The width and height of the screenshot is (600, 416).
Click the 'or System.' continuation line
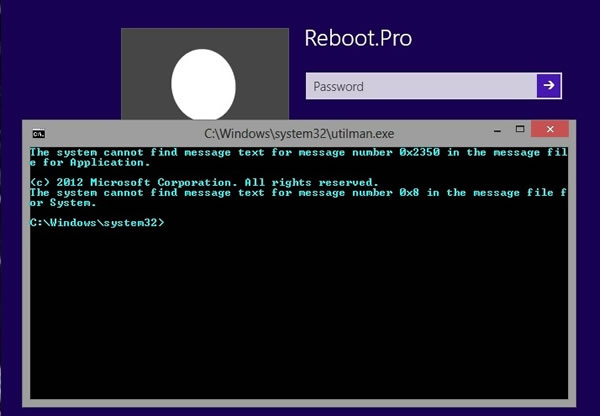[63, 203]
